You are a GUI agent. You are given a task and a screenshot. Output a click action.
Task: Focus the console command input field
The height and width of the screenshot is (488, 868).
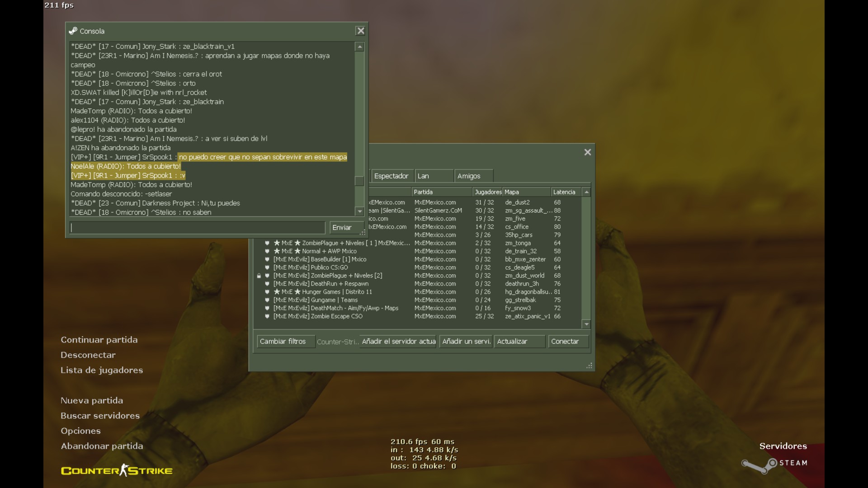point(198,228)
